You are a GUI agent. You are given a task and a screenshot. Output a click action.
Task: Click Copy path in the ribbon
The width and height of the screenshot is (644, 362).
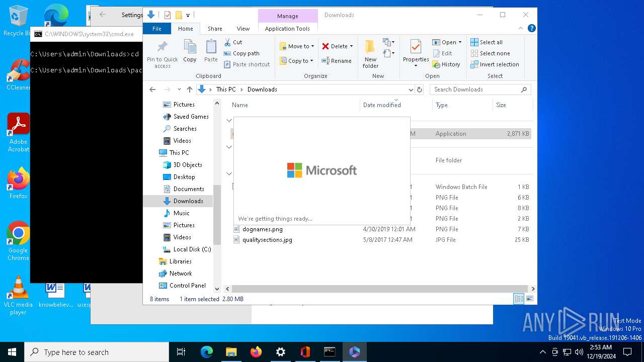[x=242, y=53]
